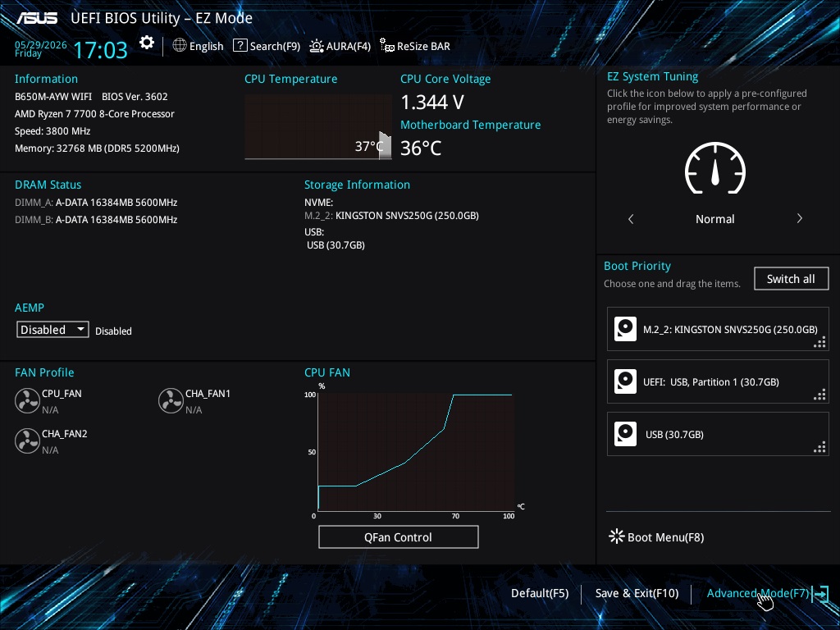Click AMD Ryzen 7 7700 processor text
Screen dimensions: 840x630
point(94,113)
